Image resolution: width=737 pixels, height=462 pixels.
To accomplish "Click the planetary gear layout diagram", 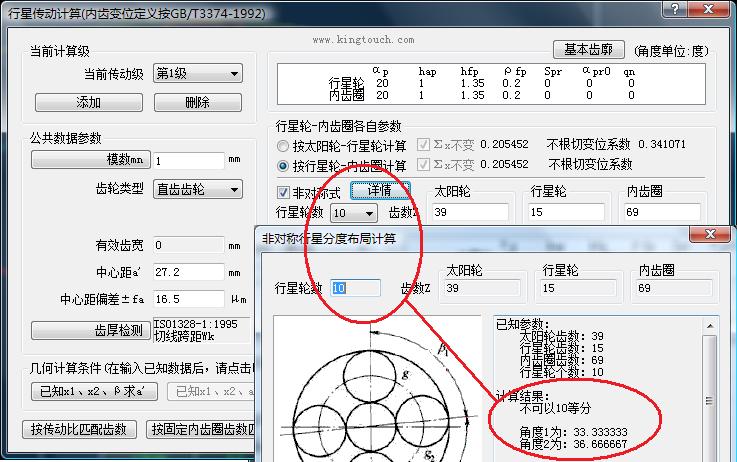I will [x=377, y=389].
